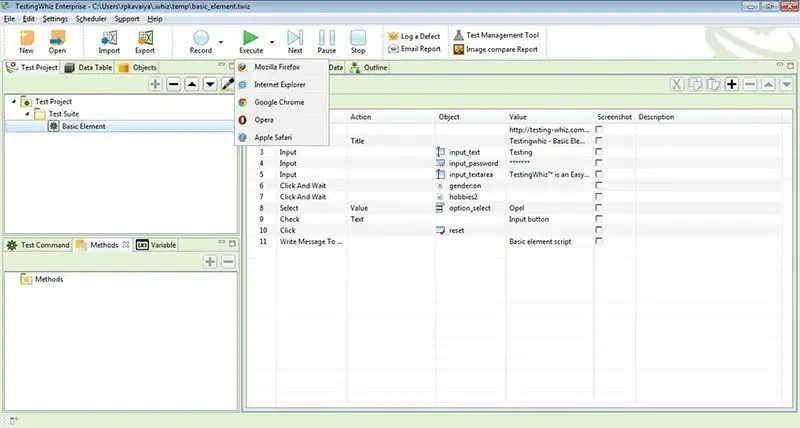Open the Record dropdown arrow

click(x=221, y=42)
